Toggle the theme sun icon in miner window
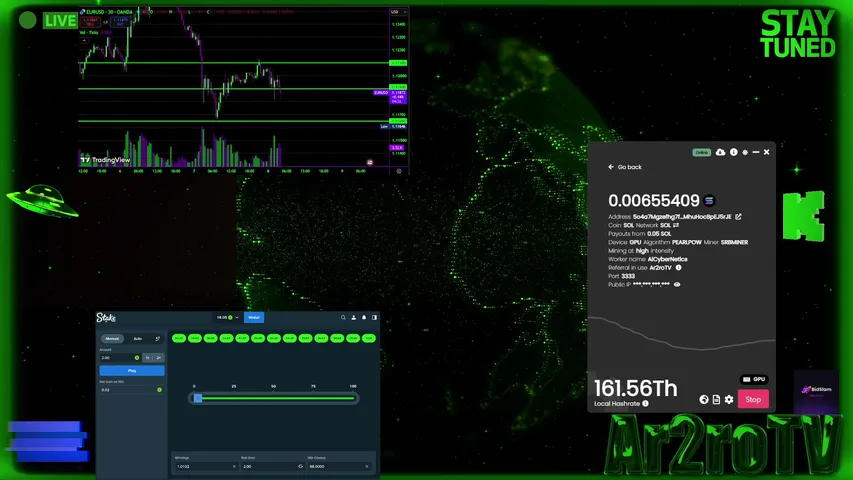Image resolution: width=853 pixels, height=480 pixels. (745, 152)
